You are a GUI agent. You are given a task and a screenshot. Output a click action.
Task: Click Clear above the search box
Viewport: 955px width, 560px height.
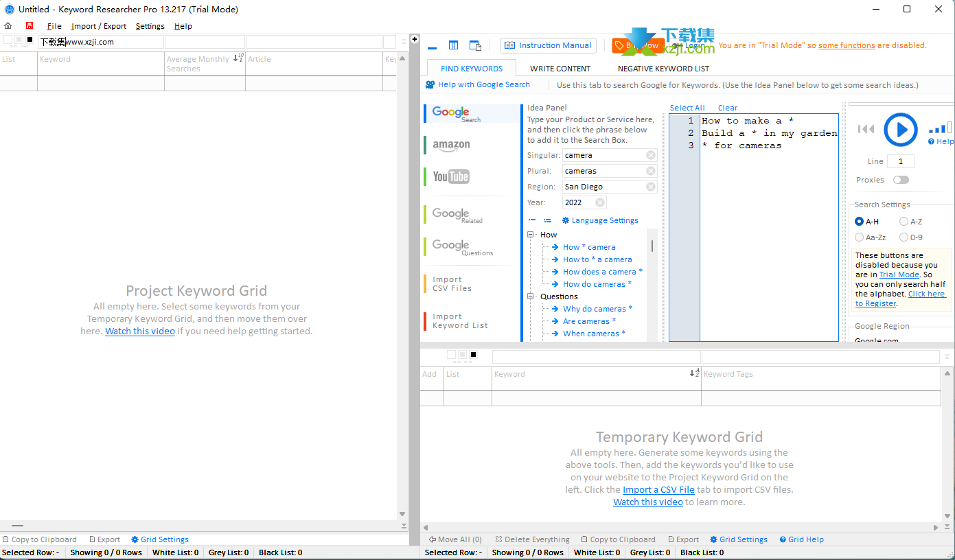728,108
